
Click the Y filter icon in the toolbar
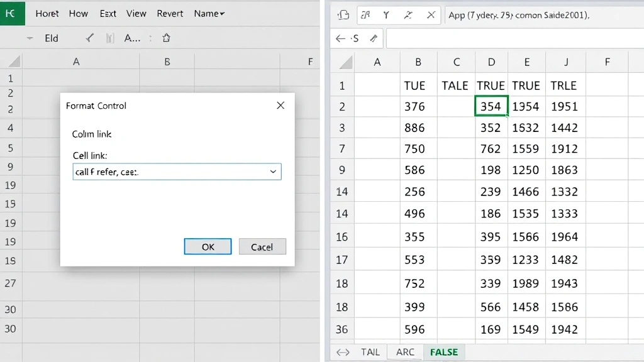[386, 14]
